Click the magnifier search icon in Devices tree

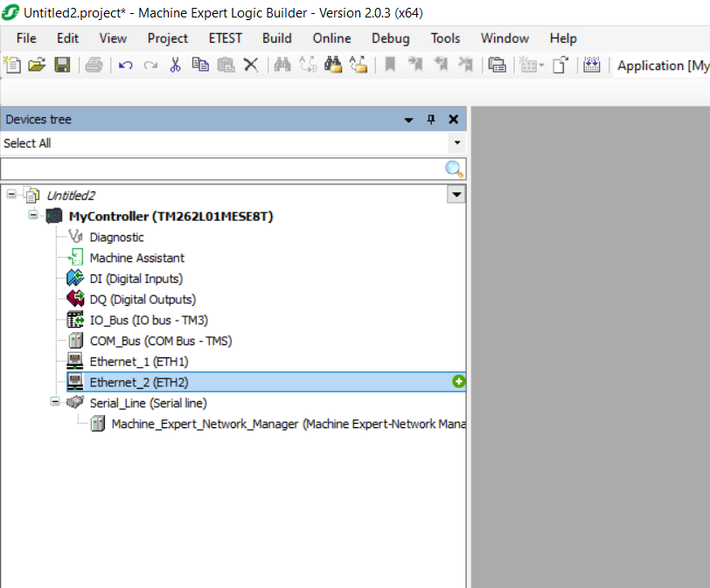point(454,169)
